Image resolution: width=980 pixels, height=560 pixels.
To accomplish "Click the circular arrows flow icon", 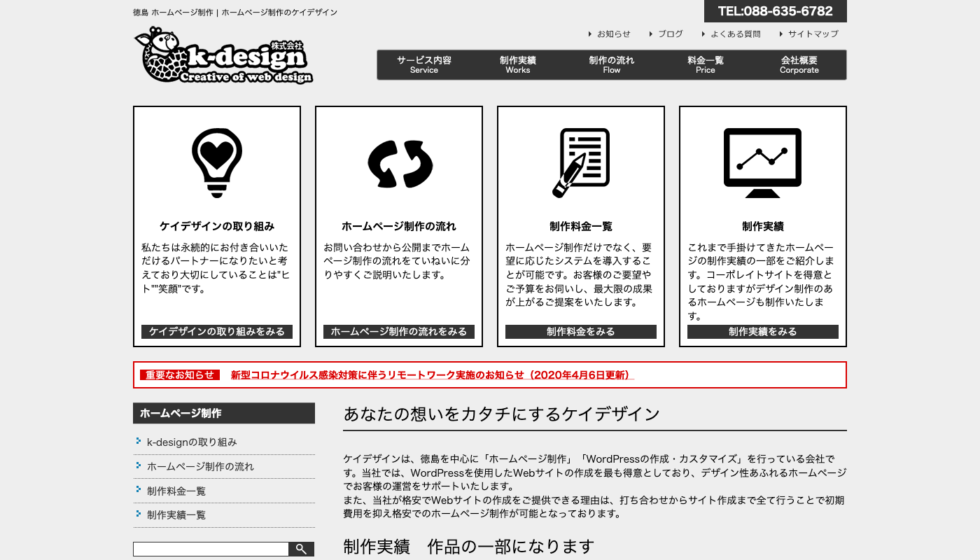I will (400, 164).
